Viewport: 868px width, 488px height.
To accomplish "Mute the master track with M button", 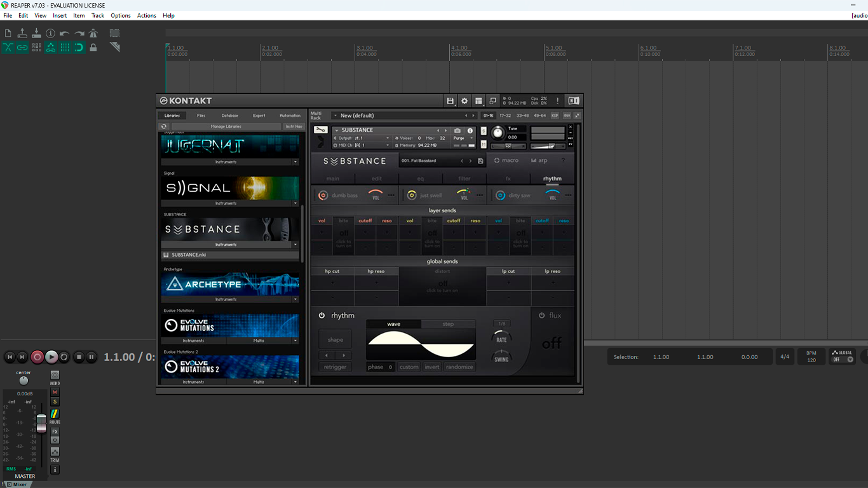I will coord(55,393).
